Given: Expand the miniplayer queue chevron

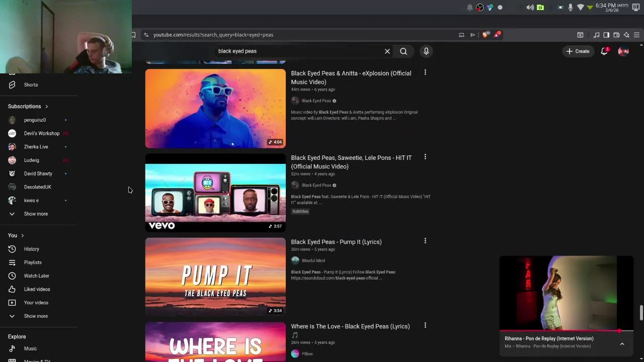Looking at the screenshot, I should [622, 344].
